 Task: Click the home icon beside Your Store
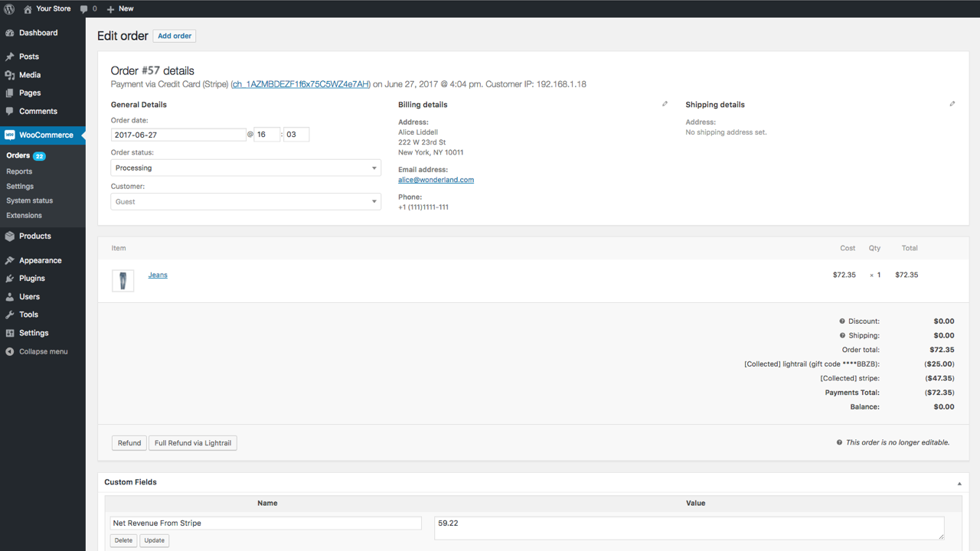tap(28, 8)
